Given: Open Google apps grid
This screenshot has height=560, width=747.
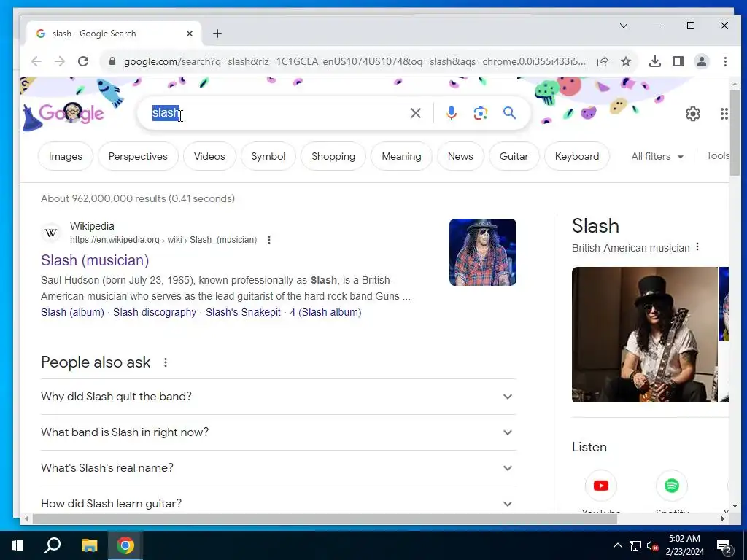Looking at the screenshot, I should [724, 114].
